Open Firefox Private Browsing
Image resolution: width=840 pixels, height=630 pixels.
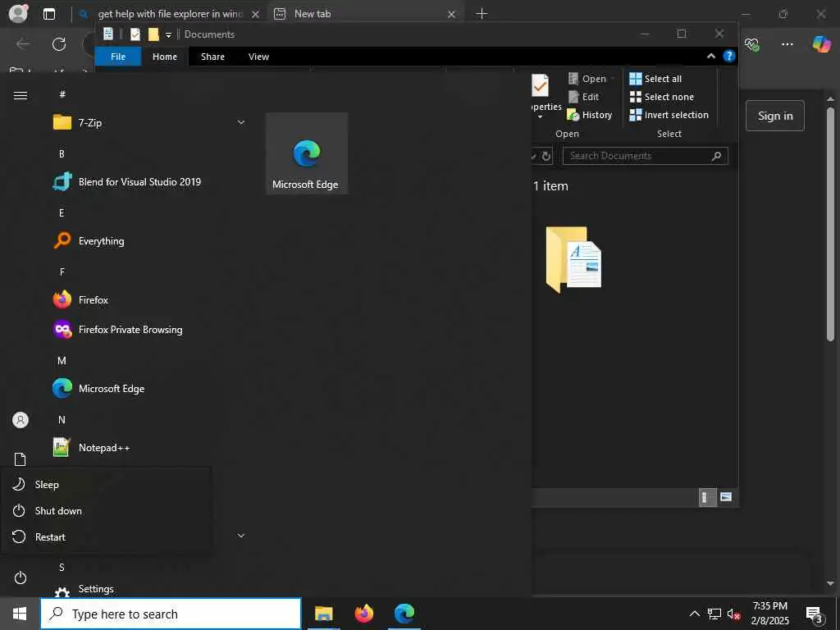coord(149,330)
